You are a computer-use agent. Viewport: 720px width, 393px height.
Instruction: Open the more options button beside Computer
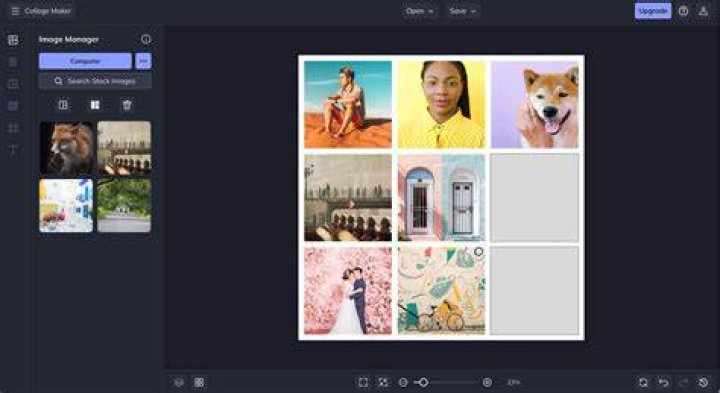click(x=143, y=61)
